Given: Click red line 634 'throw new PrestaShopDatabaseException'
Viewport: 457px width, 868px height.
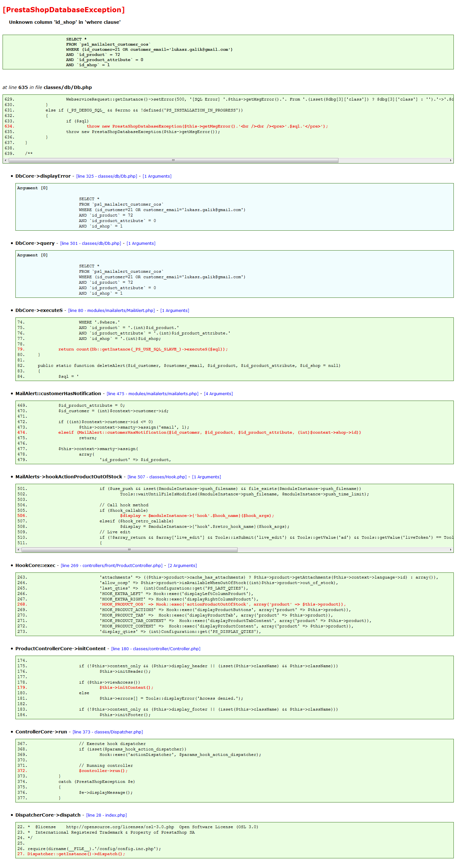Looking at the screenshot, I should pos(207,126).
